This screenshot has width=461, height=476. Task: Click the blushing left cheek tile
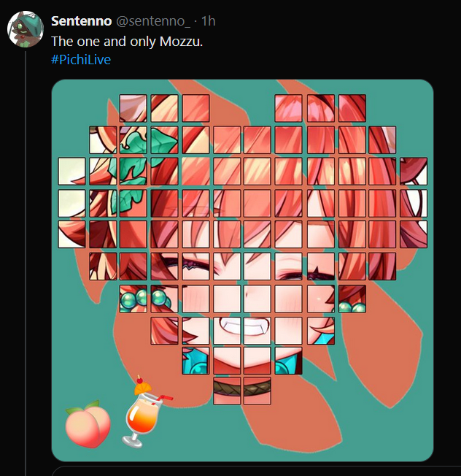pos(195,299)
